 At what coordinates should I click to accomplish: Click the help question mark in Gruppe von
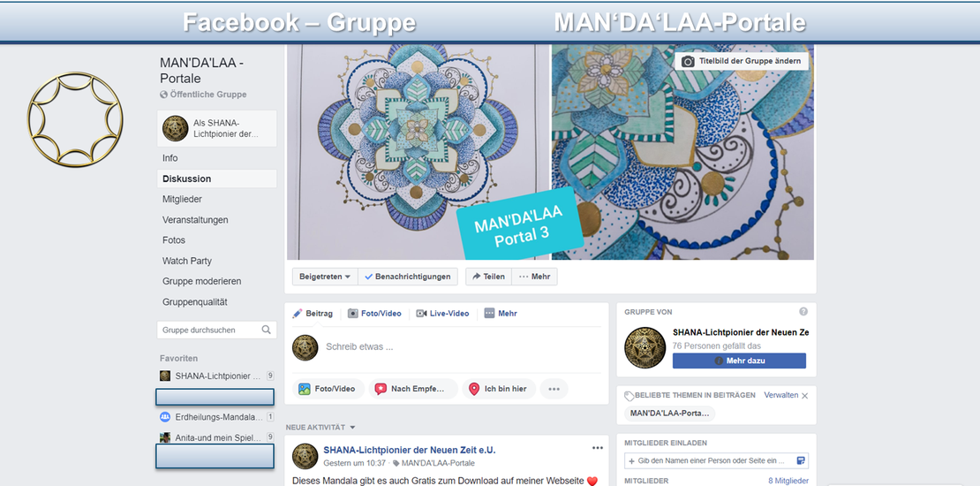pyautogui.click(x=803, y=312)
